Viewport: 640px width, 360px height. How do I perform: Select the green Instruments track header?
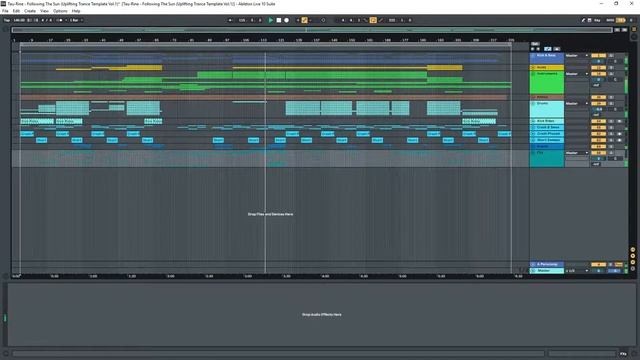(547, 83)
